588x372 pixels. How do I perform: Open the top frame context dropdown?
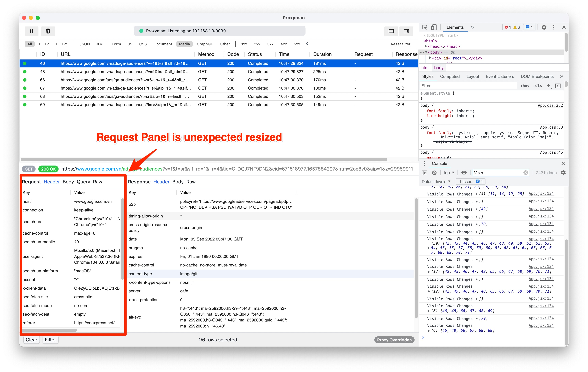(448, 173)
